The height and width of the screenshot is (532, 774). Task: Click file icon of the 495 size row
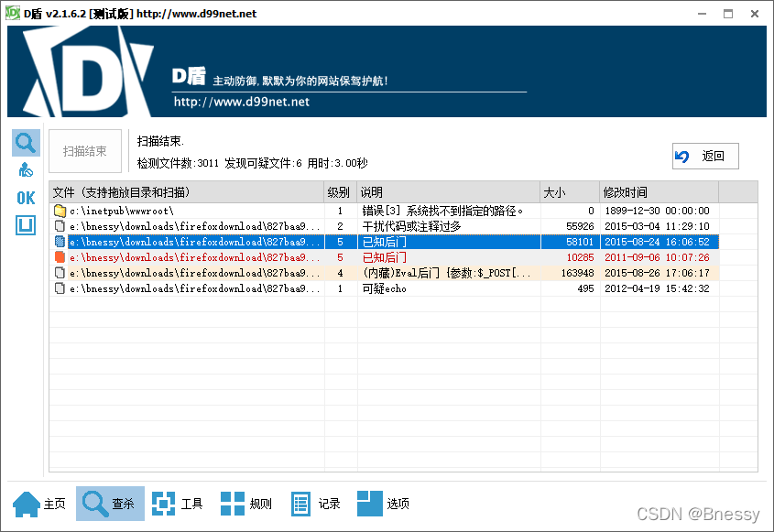click(60, 288)
